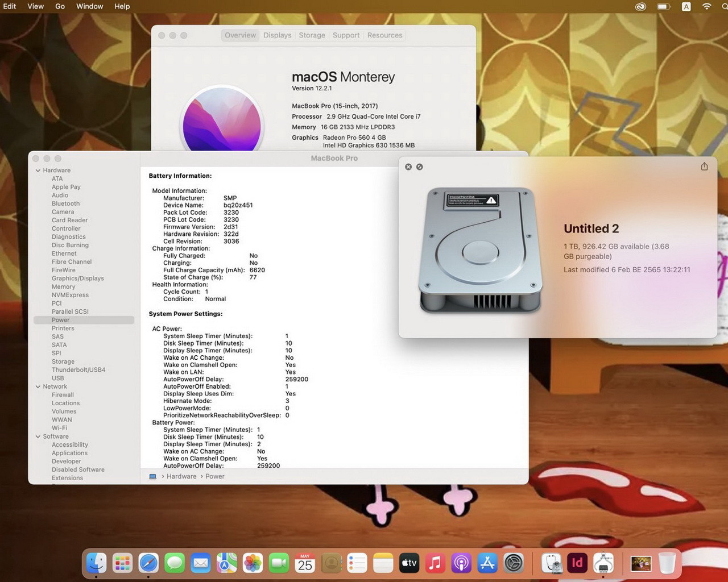Open Messages app in the Dock
Image resolution: width=728 pixels, height=582 pixels.
(x=175, y=563)
